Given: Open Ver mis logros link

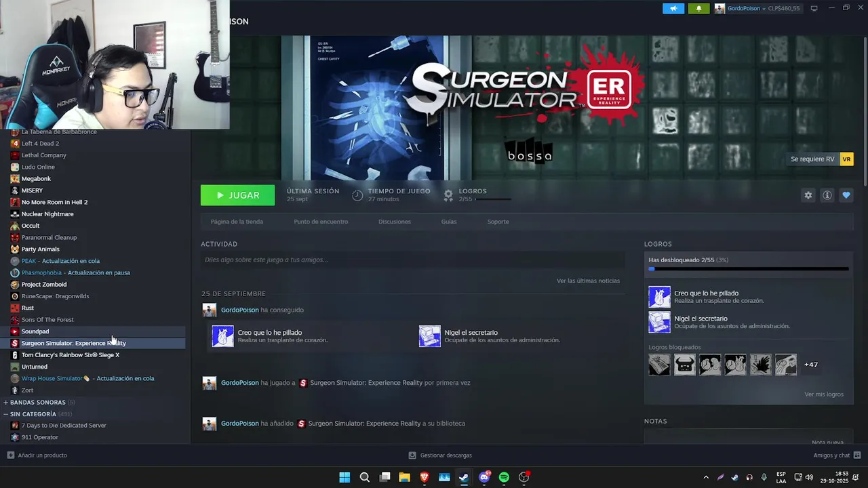Looking at the screenshot, I should [824, 394].
